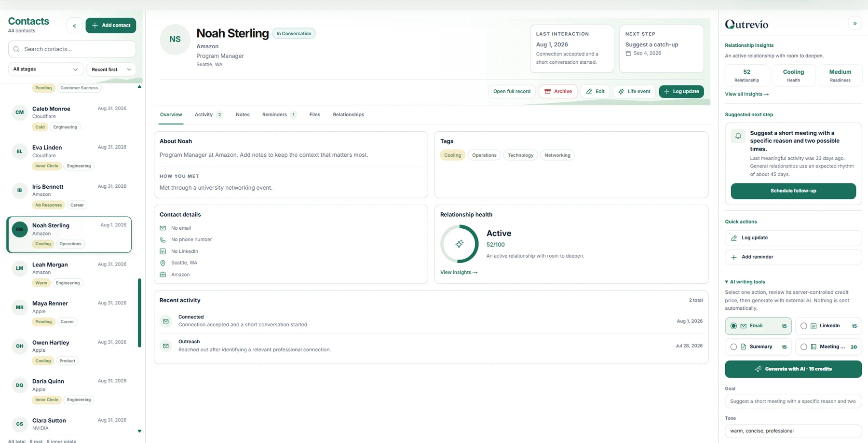Click the Tone input field
Image resolution: width=868 pixels, height=443 pixels.
[793, 431]
